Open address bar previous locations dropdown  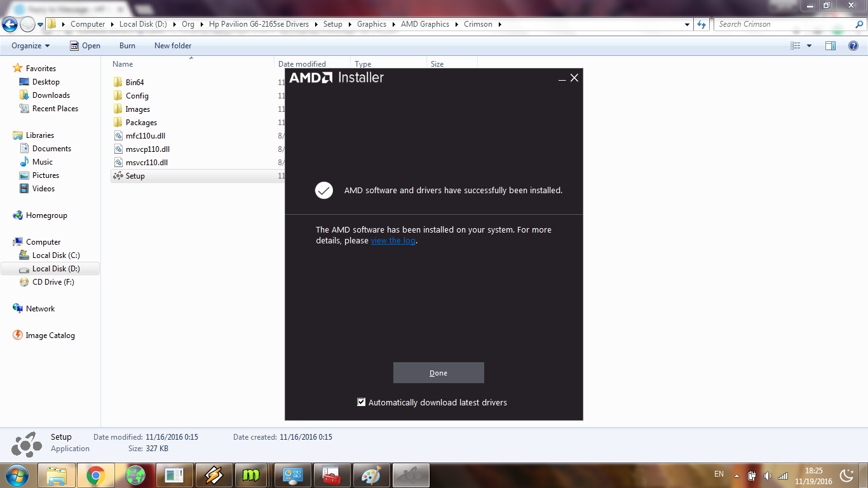click(688, 24)
